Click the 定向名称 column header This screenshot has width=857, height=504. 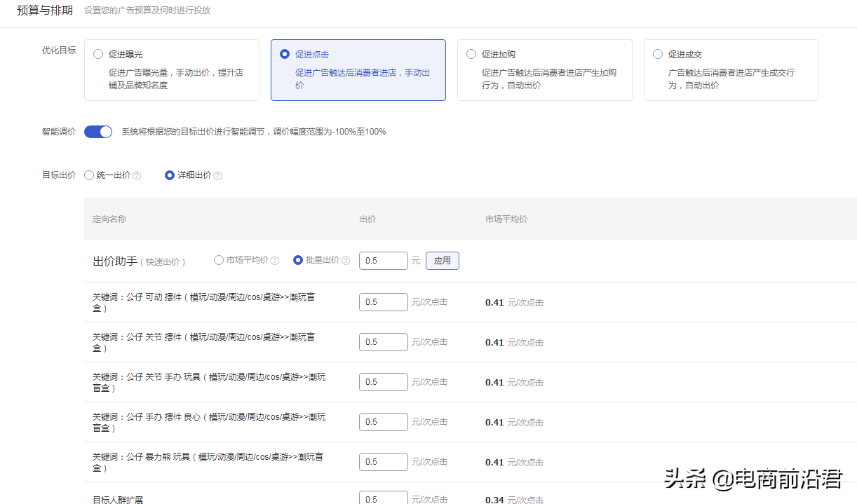click(109, 219)
